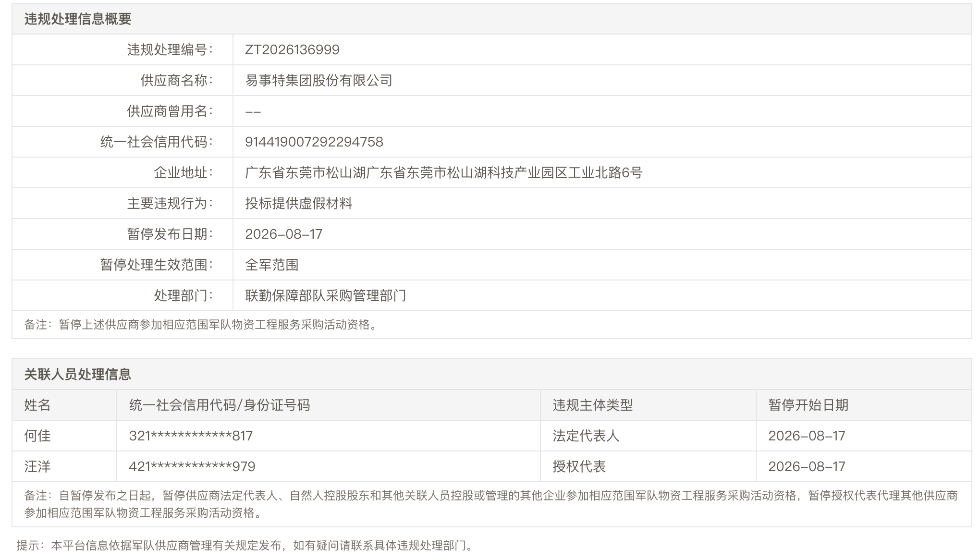The height and width of the screenshot is (560, 980).
Task: Click the masked ID 321************817
Action: (191, 436)
